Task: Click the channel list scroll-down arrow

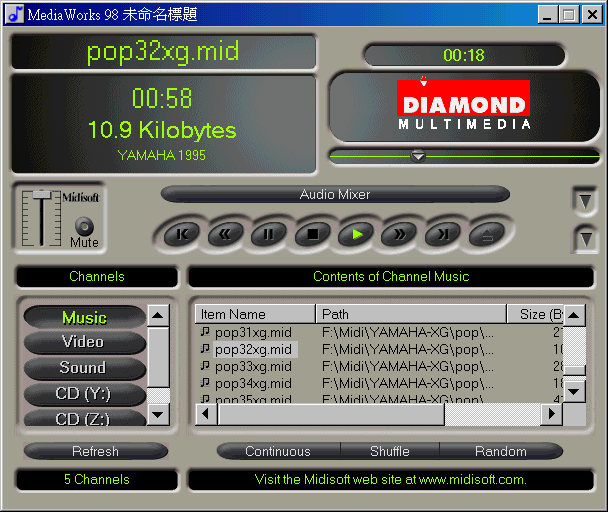Action: click(158, 415)
